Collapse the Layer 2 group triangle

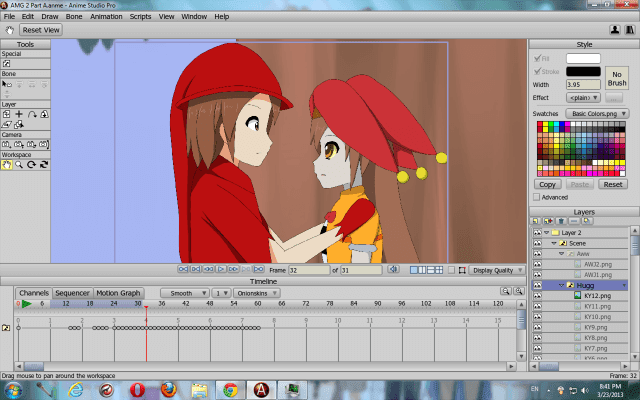point(547,232)
